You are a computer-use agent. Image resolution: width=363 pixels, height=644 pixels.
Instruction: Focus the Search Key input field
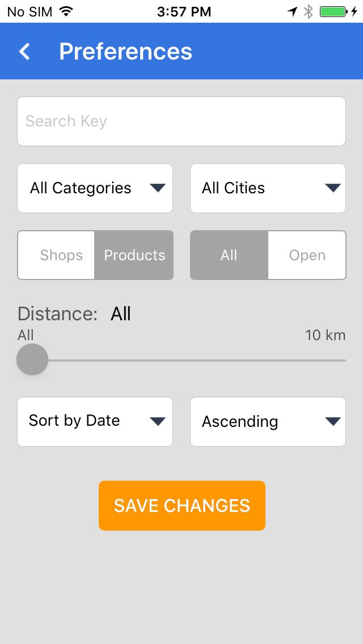[181, 121]
